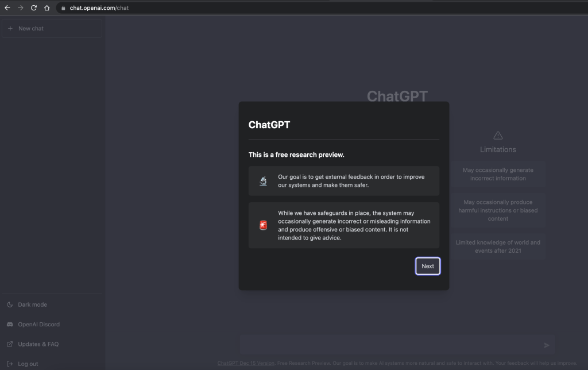Click the send message paper plane icon
The height and width of the screenshot is (370, 588).
(x=546, y=345)
